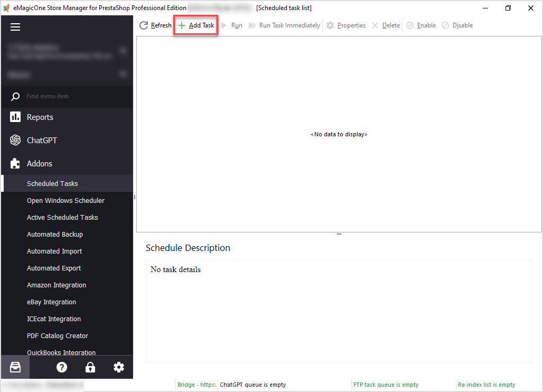The height and width of the screenshot is (392, 543).
Task: Click the Bridge status link
Action: click(x=196, y=385)
